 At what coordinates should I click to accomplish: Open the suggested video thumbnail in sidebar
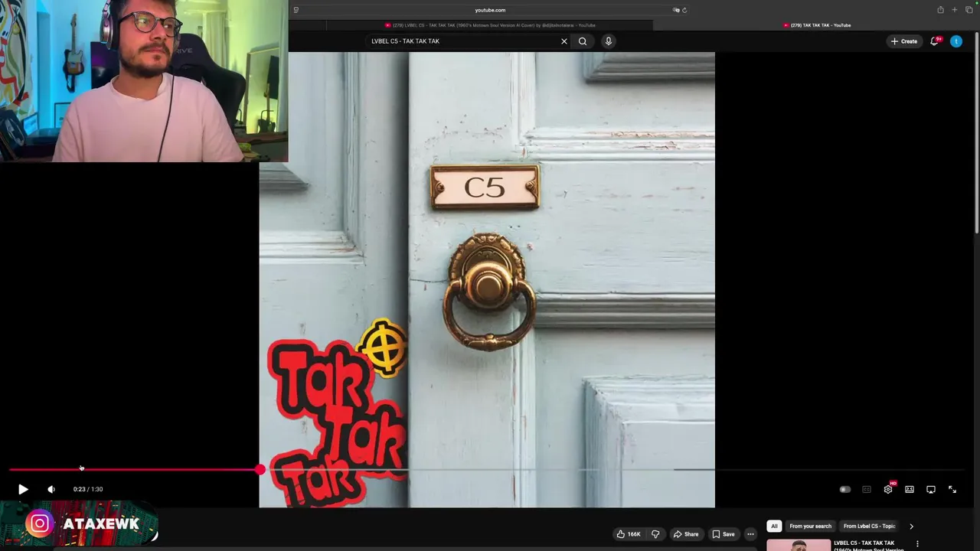pos(799,545)
